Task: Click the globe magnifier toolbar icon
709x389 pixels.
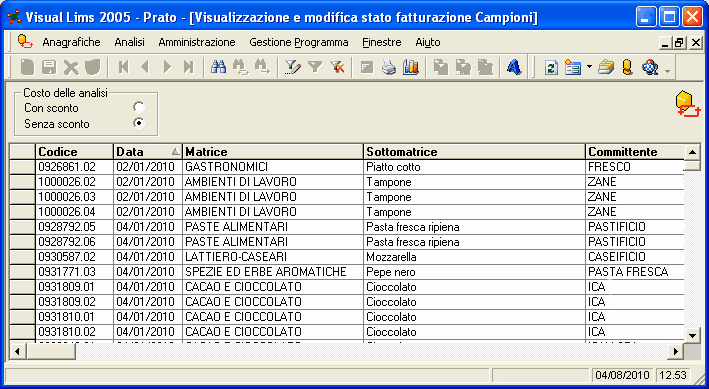Action: [x=650, y=68]
